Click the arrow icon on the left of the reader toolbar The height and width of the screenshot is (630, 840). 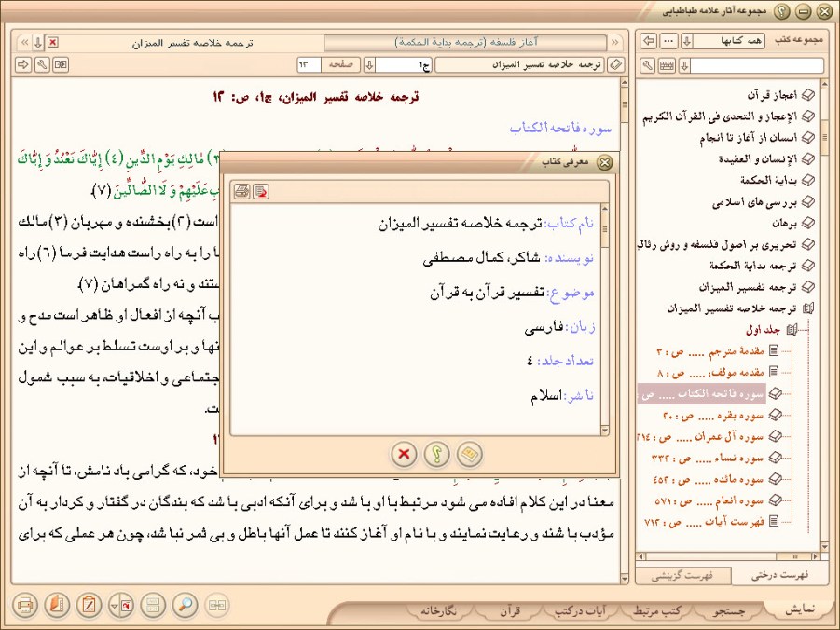click(x=23, y=65)
